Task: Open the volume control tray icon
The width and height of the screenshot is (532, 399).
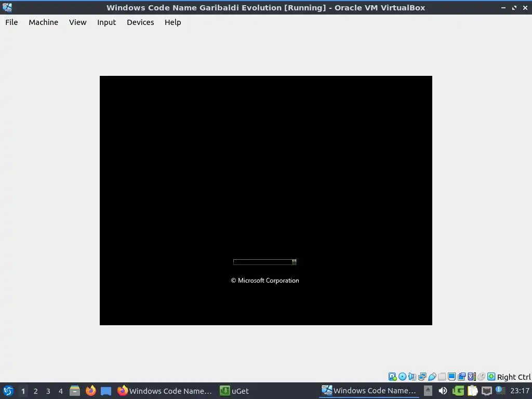Action: click(x=443, y=391)
